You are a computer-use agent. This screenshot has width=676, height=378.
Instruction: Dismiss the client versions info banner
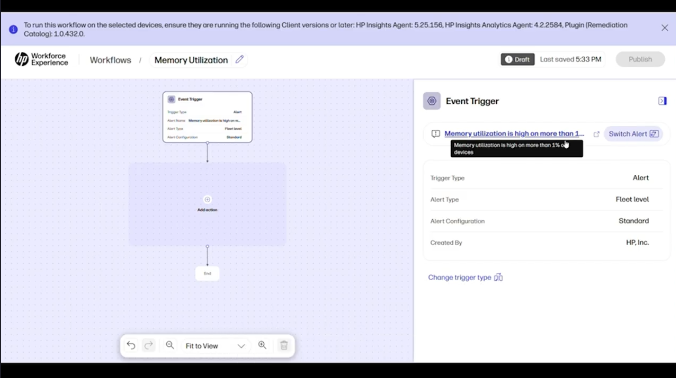point(664,28)
